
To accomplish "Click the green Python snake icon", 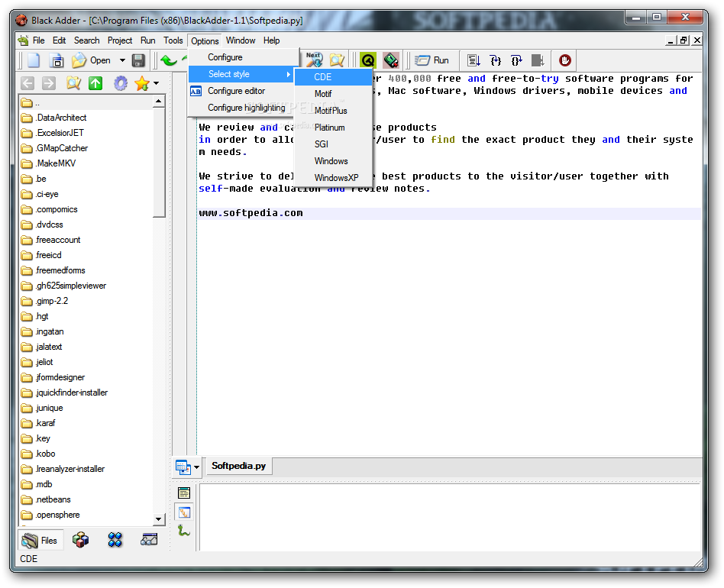I will click(x=184, y=531).
